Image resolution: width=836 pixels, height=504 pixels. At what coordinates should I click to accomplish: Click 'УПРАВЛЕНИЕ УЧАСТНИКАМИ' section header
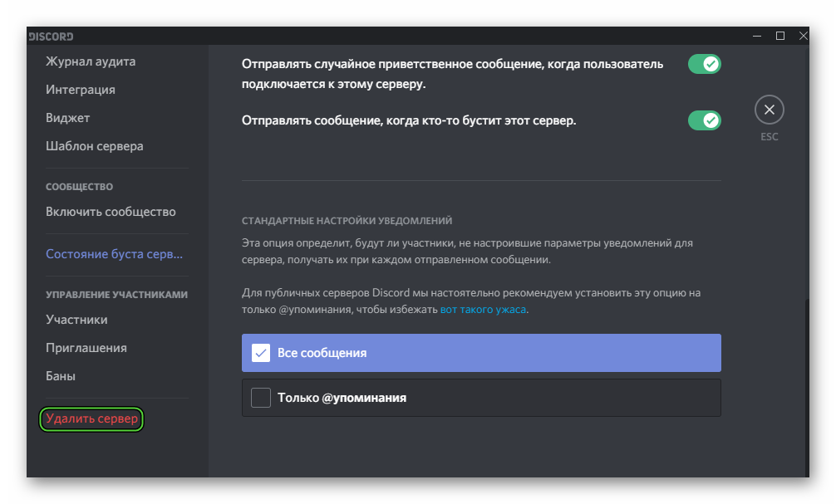(x=117, y=295)
